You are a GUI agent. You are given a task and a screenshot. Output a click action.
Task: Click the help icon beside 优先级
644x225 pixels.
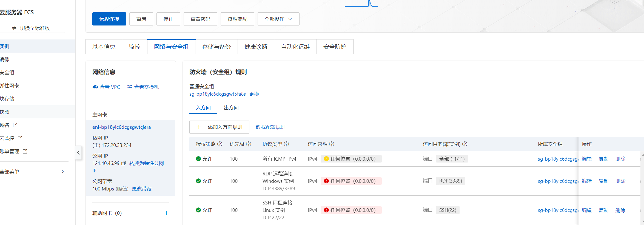[x=249, y=144]
